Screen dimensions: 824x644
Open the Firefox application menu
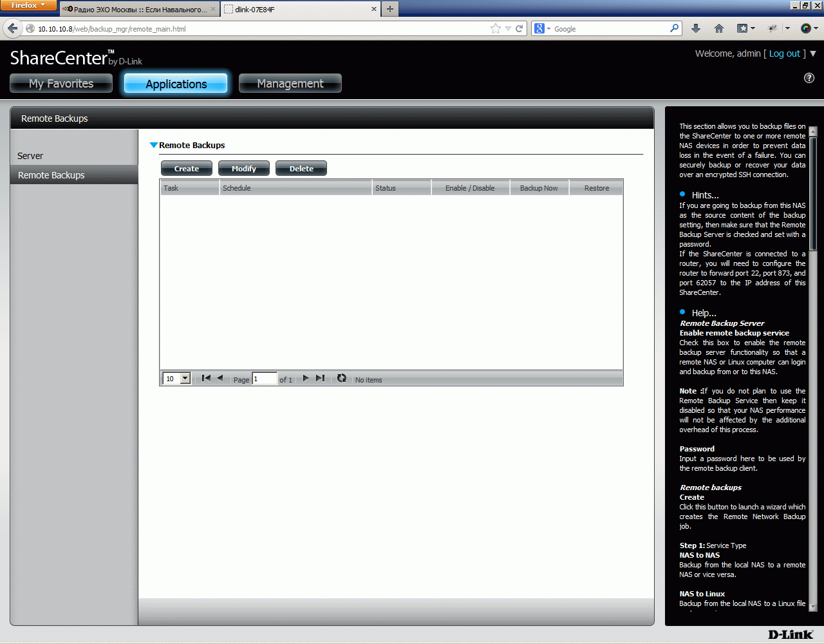[x=28, y=5]
